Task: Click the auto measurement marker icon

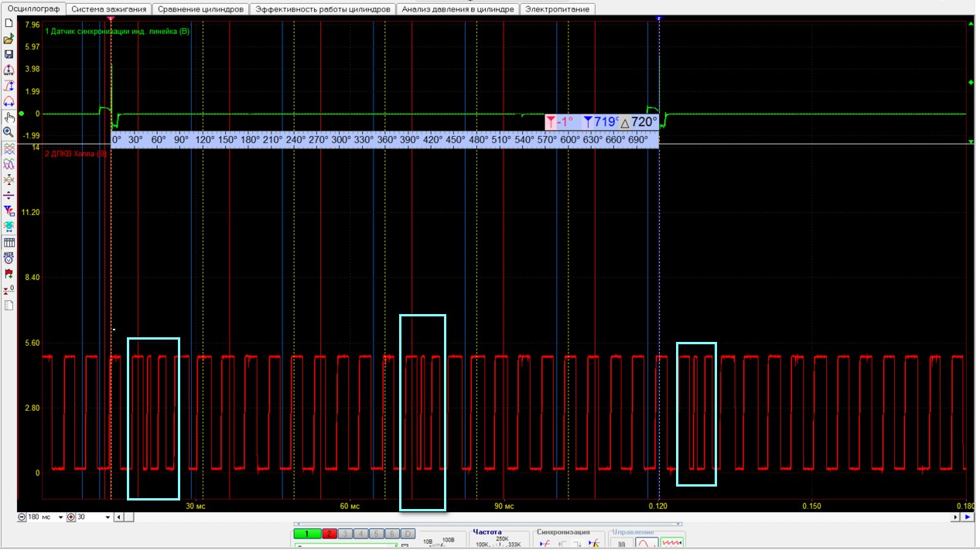Action: [9, 70]
